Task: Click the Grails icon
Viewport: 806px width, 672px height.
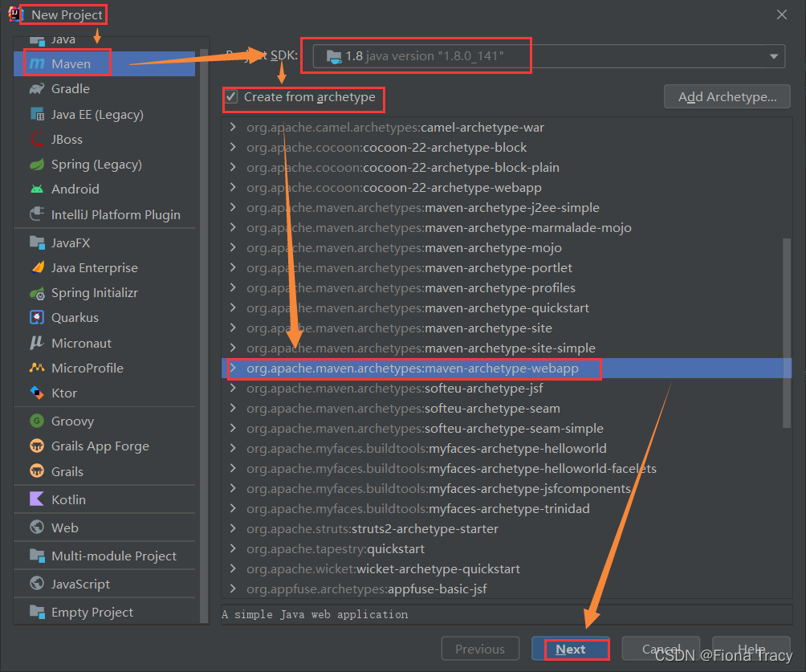Action: tap(37, 471)
